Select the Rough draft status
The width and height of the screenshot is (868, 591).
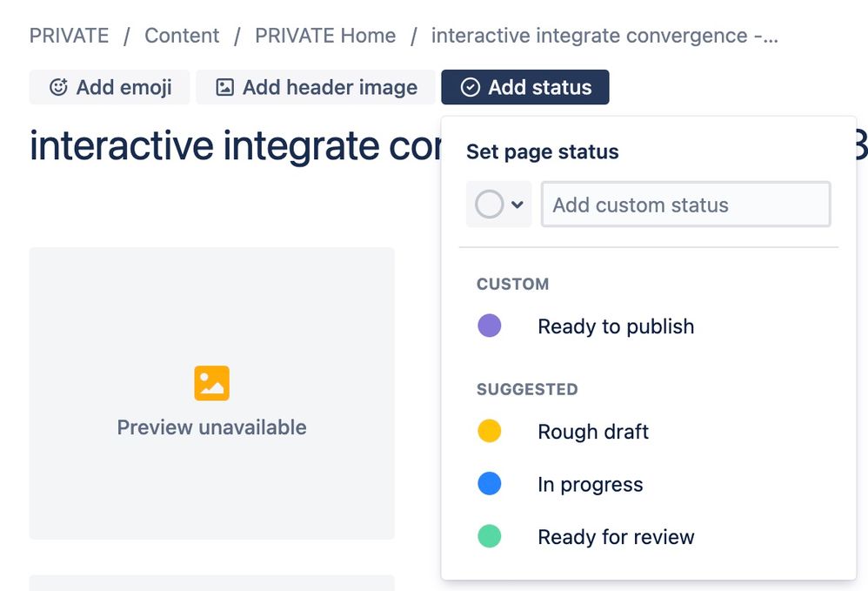[x=593, y=432]
